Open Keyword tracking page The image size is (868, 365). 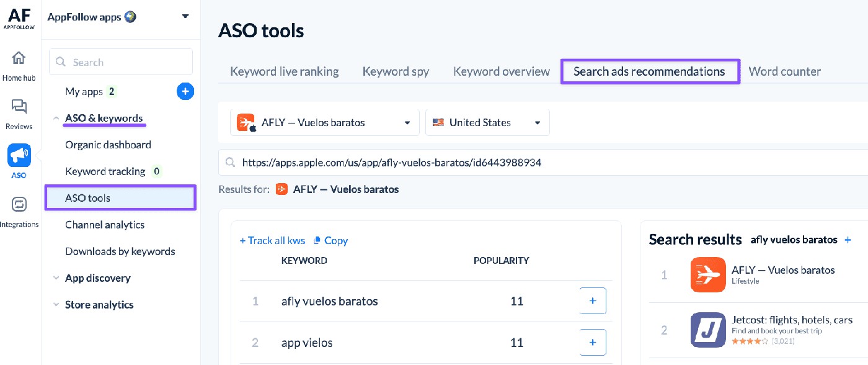105,171
